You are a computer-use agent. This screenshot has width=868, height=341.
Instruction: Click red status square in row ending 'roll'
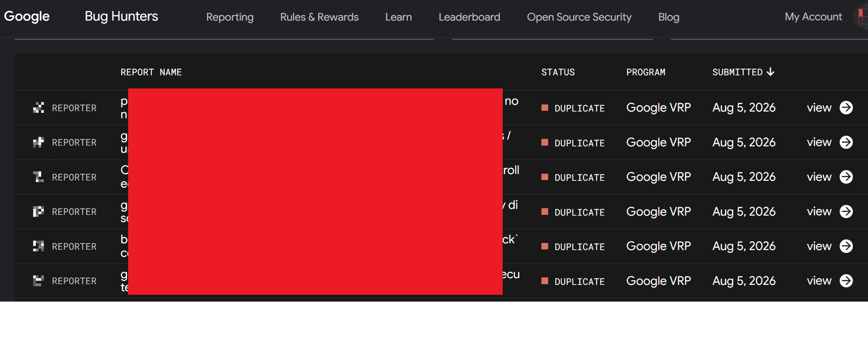(x=545, y=177)
